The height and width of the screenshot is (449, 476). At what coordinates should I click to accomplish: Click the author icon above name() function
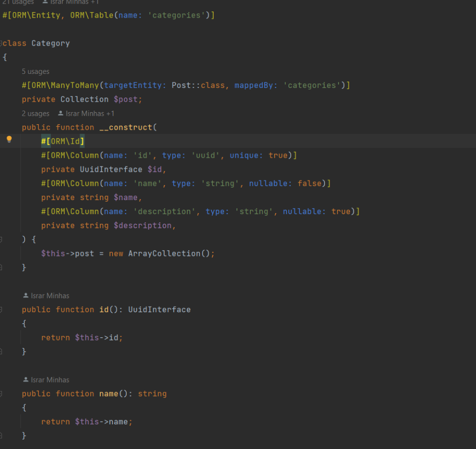click(x=26, y=380)
